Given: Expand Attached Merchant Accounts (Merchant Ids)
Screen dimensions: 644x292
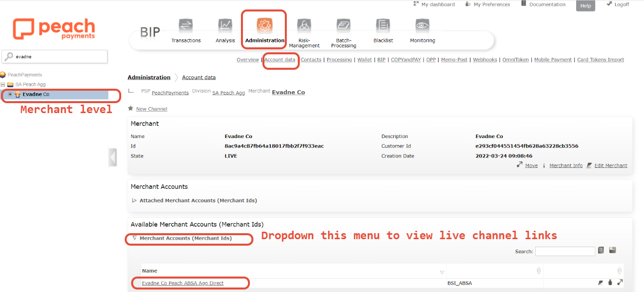Looking at the screenshot, I should (134, 200).
